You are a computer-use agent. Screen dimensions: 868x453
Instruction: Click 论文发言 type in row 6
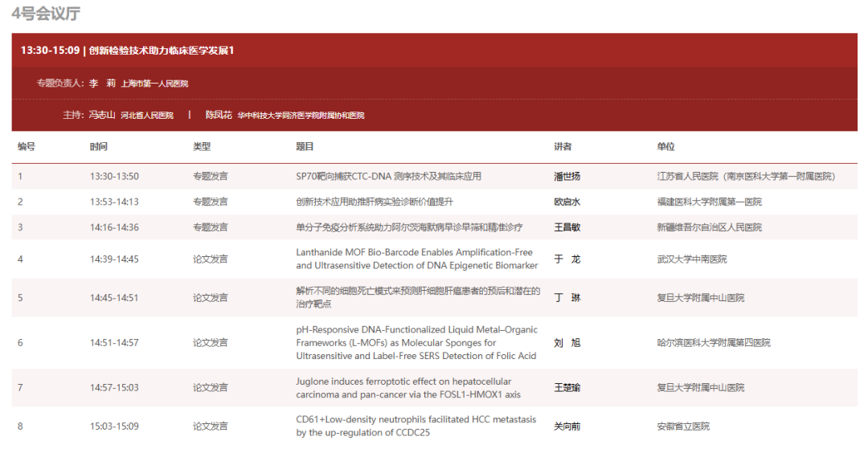[x=211, y=343]
